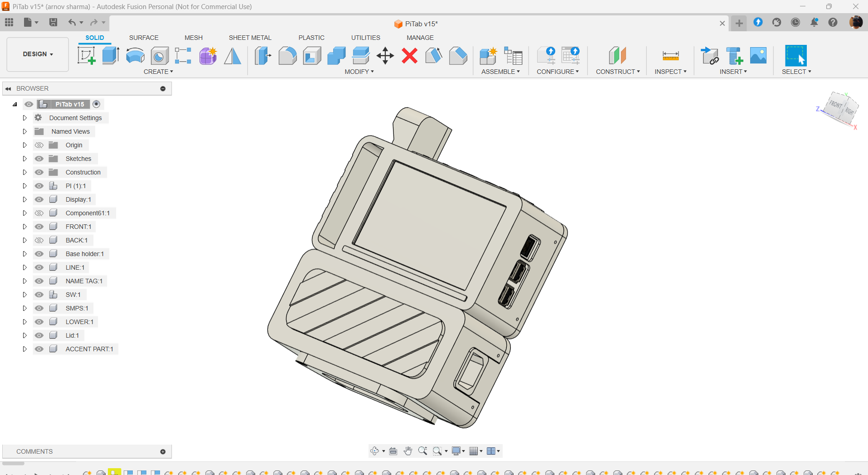This screenshot has width=868, height=475.
Task: Open the Create Form purple icon
Action: (x=208, y=56)
